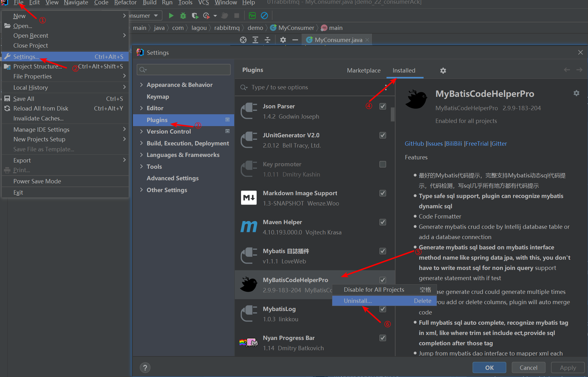This screenshot has width=588, height=377.
Task: Switch to the Marketplace tab
Action: click(363, 70)
